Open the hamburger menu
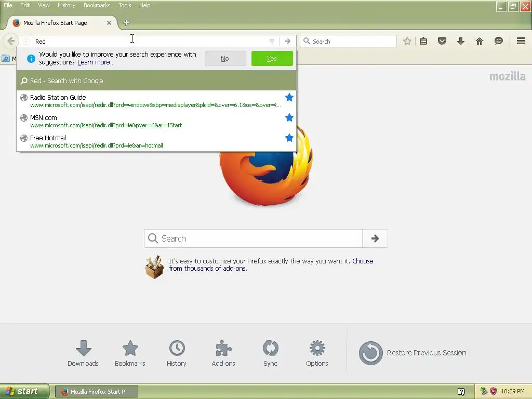This screenshot has width=532, height=399. (x=521, y=41)
